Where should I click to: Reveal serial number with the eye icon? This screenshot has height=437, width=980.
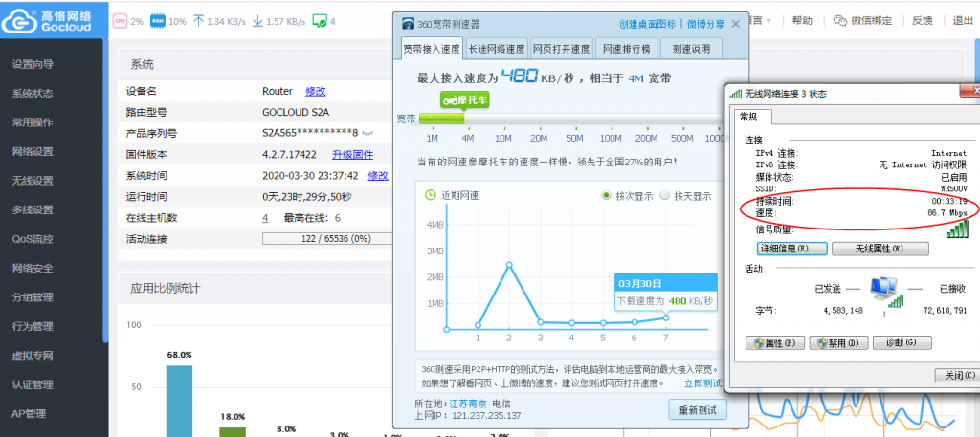(x=368, y=133)
